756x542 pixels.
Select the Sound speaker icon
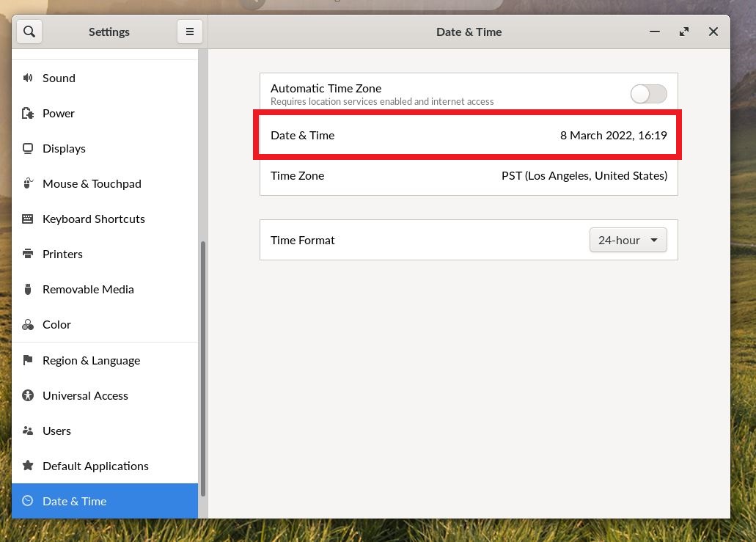pos(28,78)
